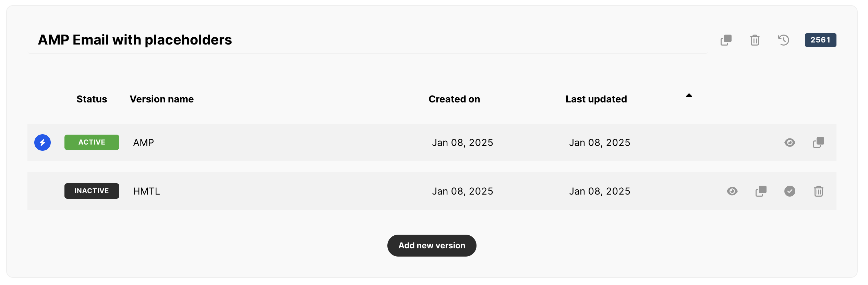The width and height of the screenshot is (868, 285).
Task: Click the template ID badge 2561
Action: coord(820,40)
